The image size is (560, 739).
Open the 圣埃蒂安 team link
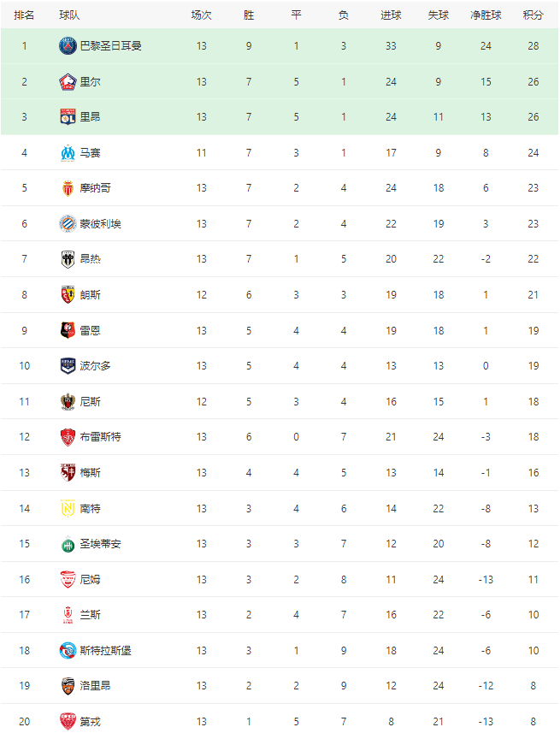point(100,543)
